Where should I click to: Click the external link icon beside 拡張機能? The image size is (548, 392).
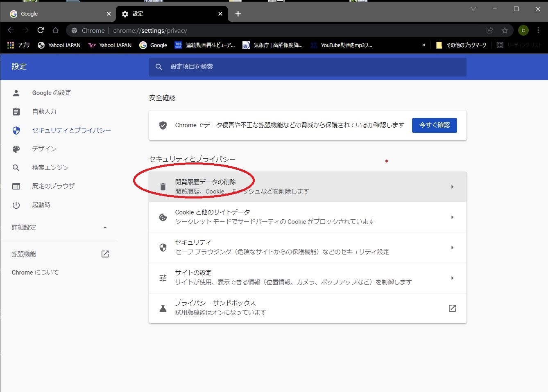[105, 254]
